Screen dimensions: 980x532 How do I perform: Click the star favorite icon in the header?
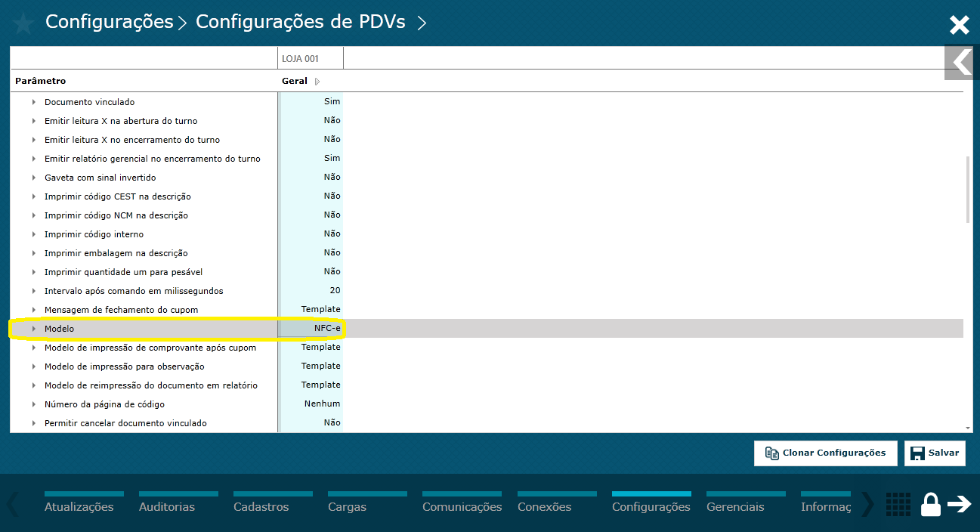click(x=23, y=23)
